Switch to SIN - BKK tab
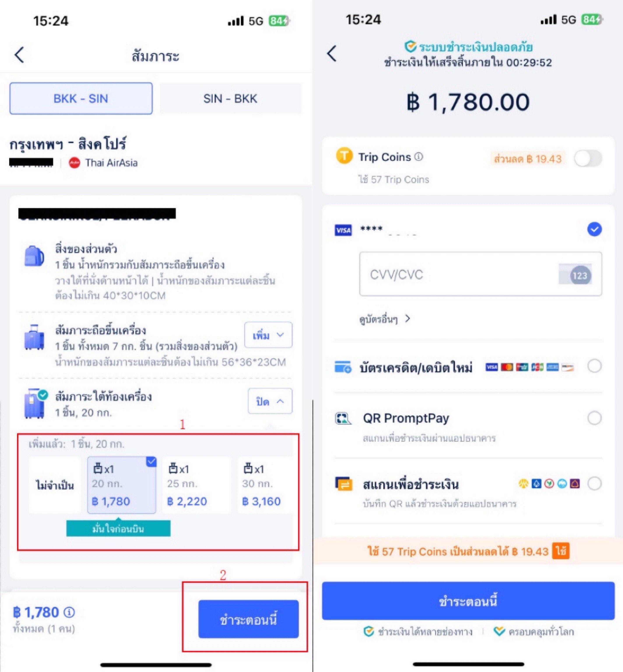The image size is (623, 672). click(x=230, y=98)
